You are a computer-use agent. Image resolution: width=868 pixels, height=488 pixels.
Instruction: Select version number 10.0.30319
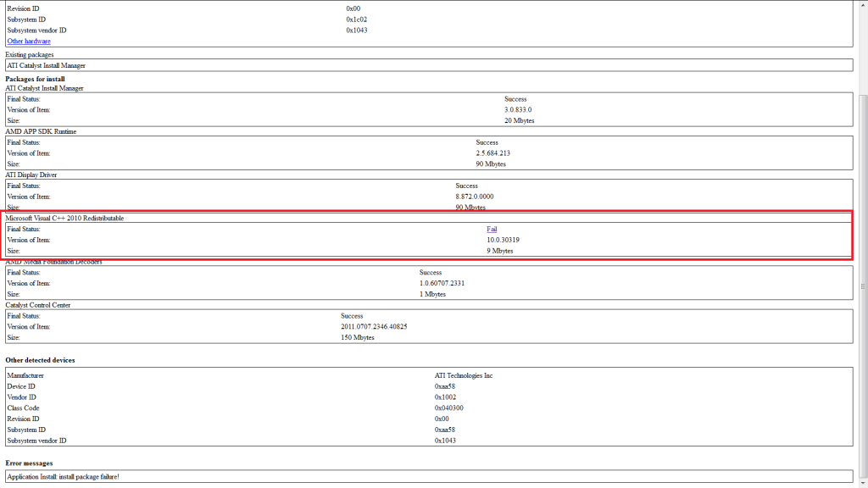504,240
